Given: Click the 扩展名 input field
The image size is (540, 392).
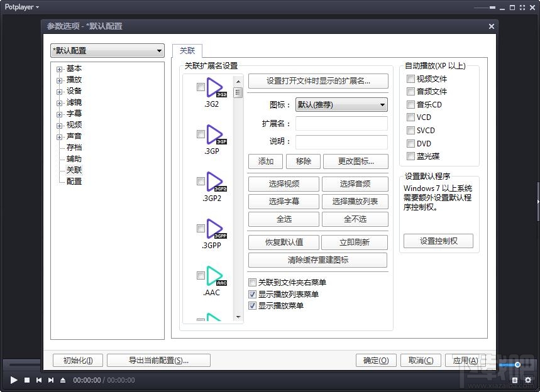Looking at the screenshot, I should pos(341,123).
